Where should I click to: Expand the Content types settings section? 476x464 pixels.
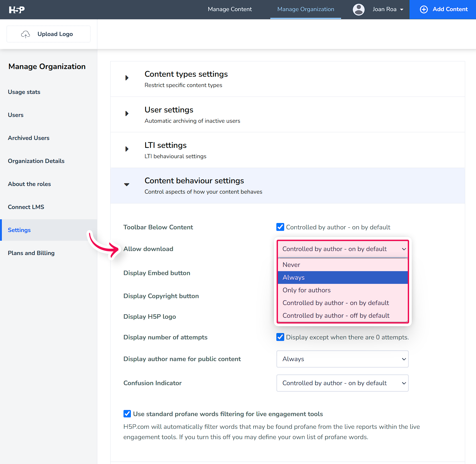click(x=127, y=78)
